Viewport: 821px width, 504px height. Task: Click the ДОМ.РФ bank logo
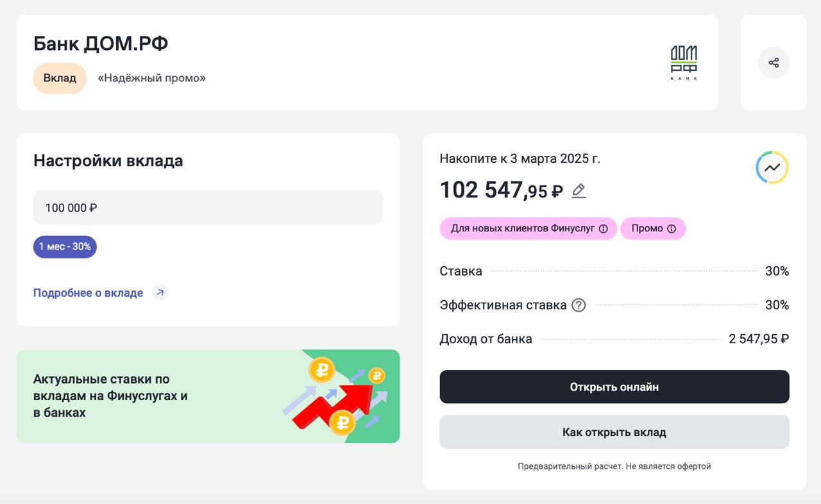(x=684, y=63)
